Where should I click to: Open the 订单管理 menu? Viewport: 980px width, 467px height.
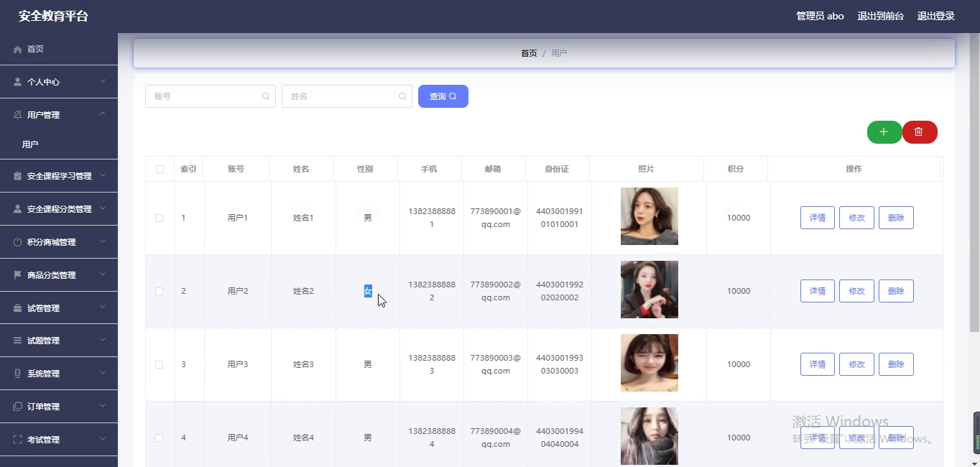click(59, 407)
